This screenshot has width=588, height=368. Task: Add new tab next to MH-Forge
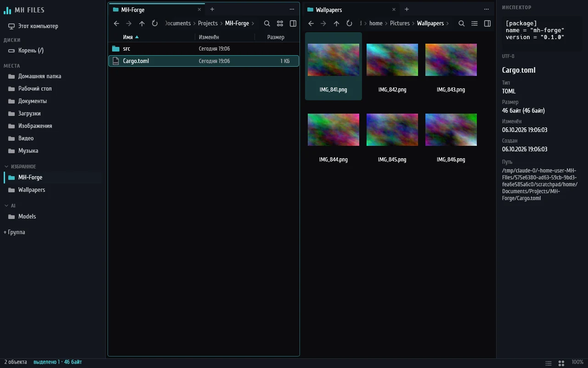(x=212, y=9)
